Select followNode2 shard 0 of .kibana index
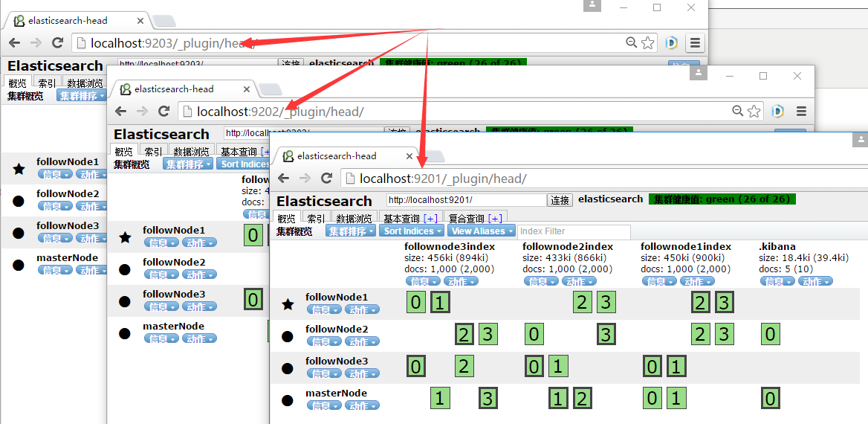 (x=771, y=334)
